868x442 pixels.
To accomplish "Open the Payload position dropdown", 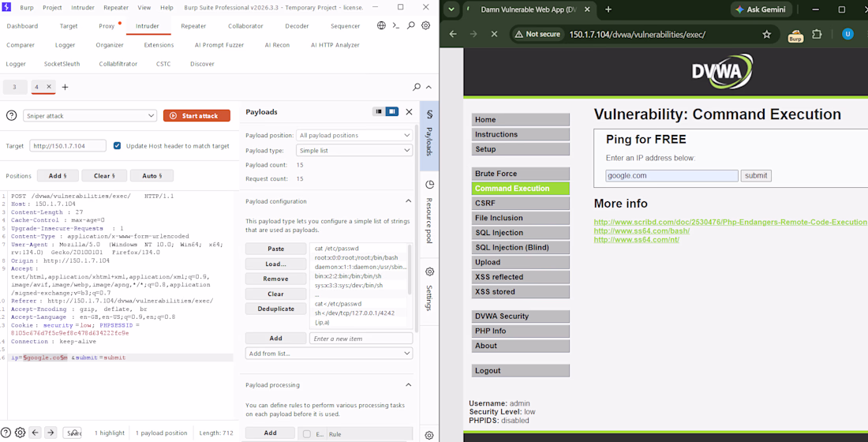I will coord(354,135).
